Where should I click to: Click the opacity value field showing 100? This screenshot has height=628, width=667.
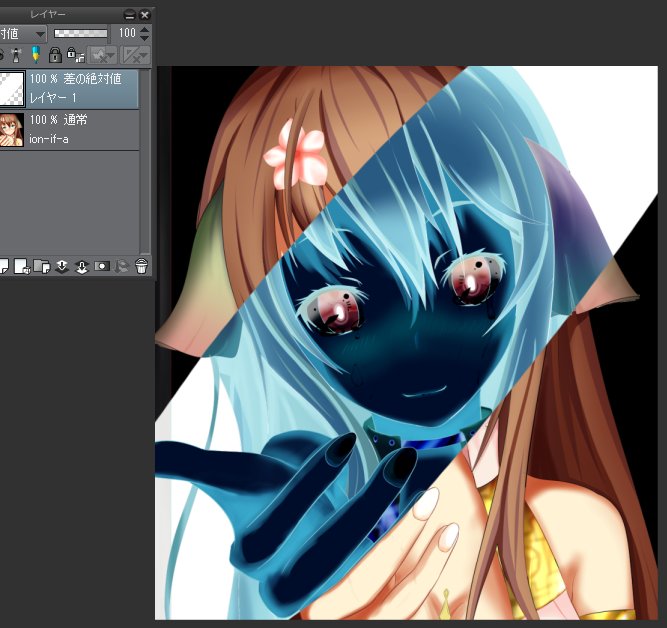coord(126,33)
